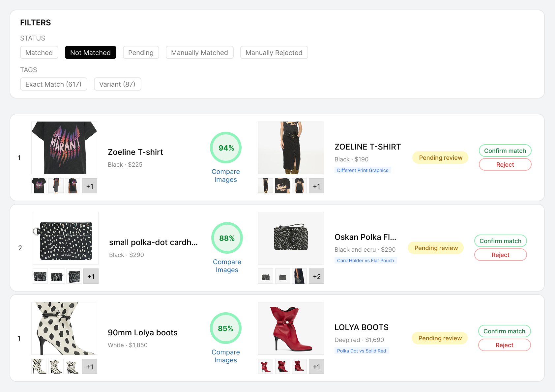This screenshot has height=392, width=555.
Task: Confirm match for ZOELINE T-SHIRT
Action: (505, 151)
